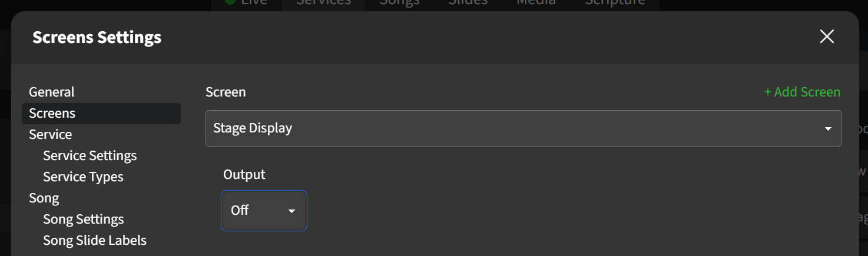868x256 pixels.
Task: Open Song Slide Labels settings
Action: pyautogui.click(x=94, y=240)
